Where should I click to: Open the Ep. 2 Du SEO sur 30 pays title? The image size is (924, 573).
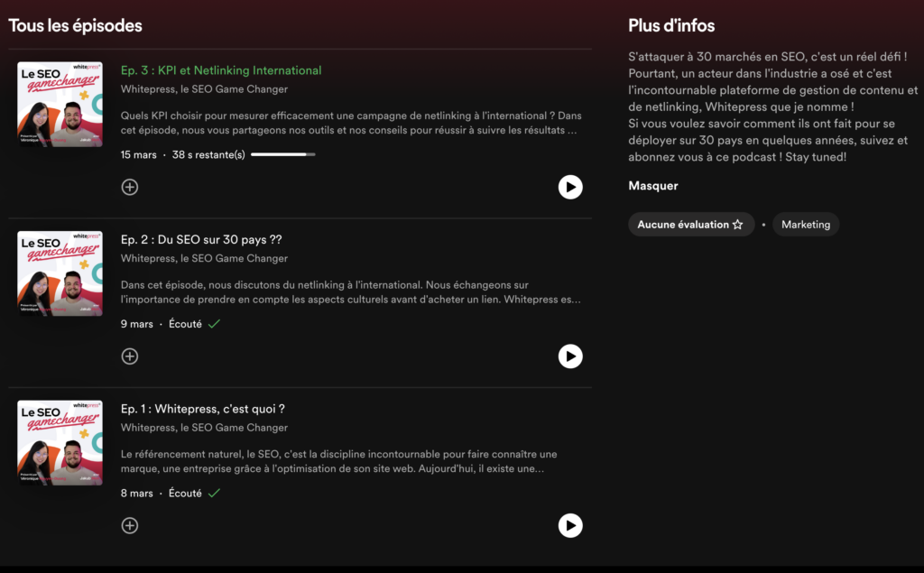point(201,239)
